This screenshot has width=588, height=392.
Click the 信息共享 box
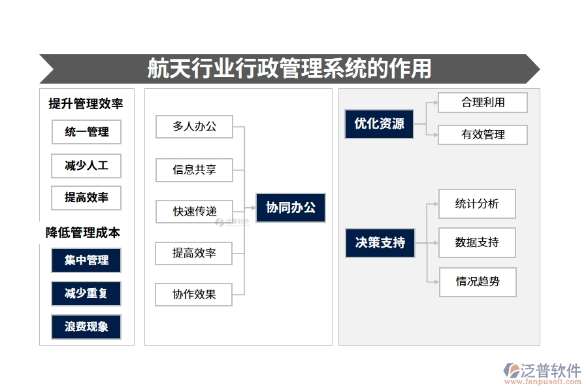click(194, 170)
